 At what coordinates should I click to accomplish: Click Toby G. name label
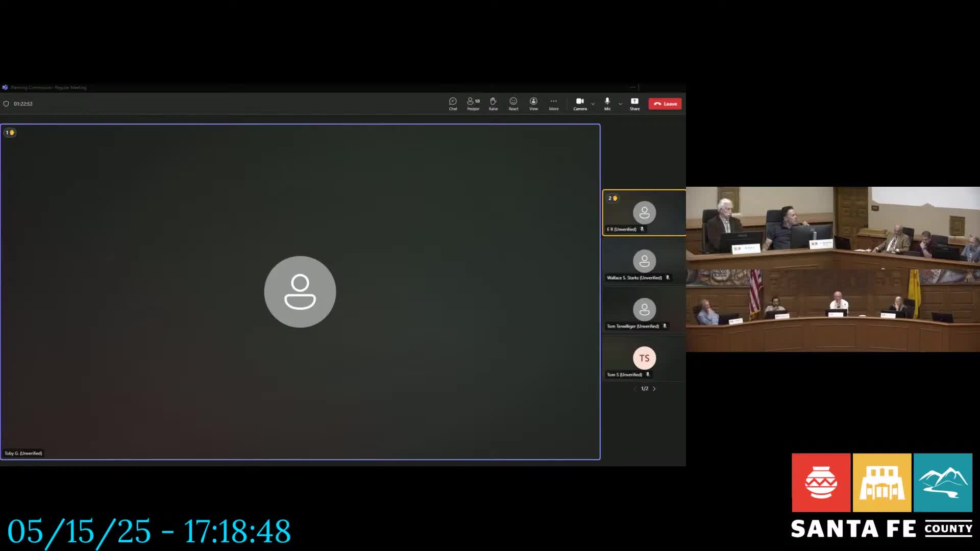23,453
